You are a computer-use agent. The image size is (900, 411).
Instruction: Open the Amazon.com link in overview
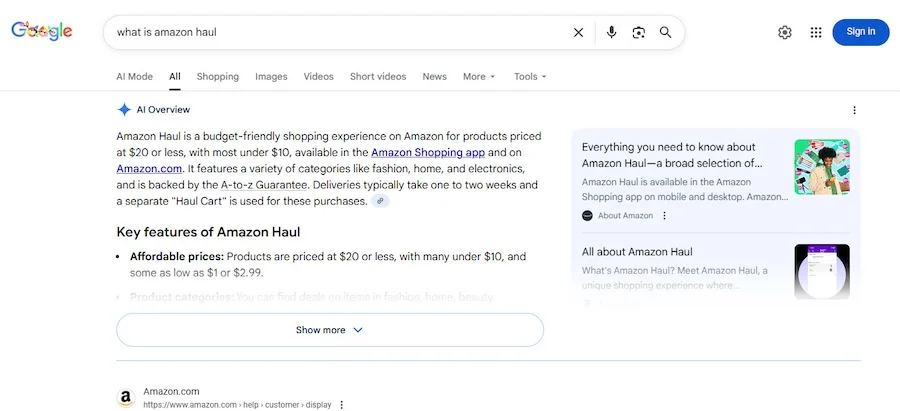tap(149, 169)
